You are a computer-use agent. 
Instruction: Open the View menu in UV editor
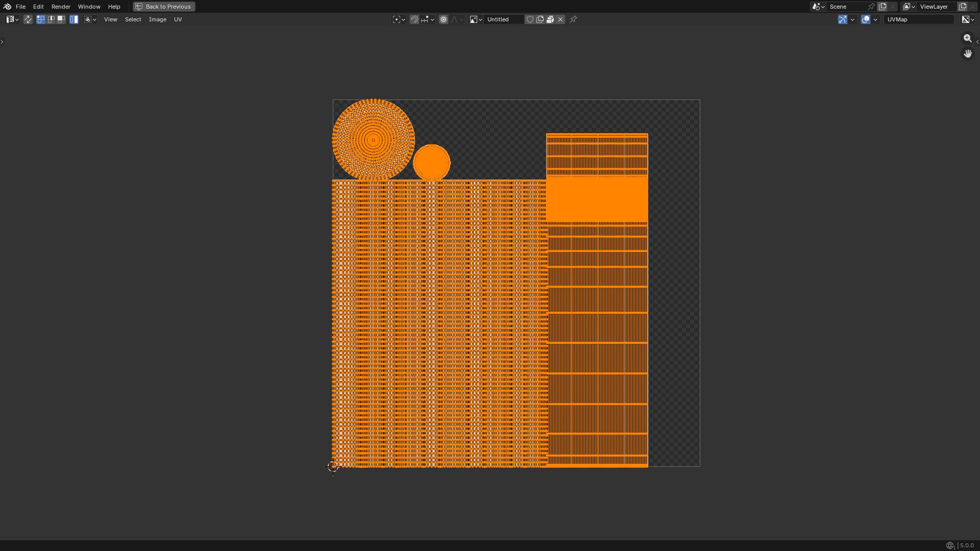(110, 19)
